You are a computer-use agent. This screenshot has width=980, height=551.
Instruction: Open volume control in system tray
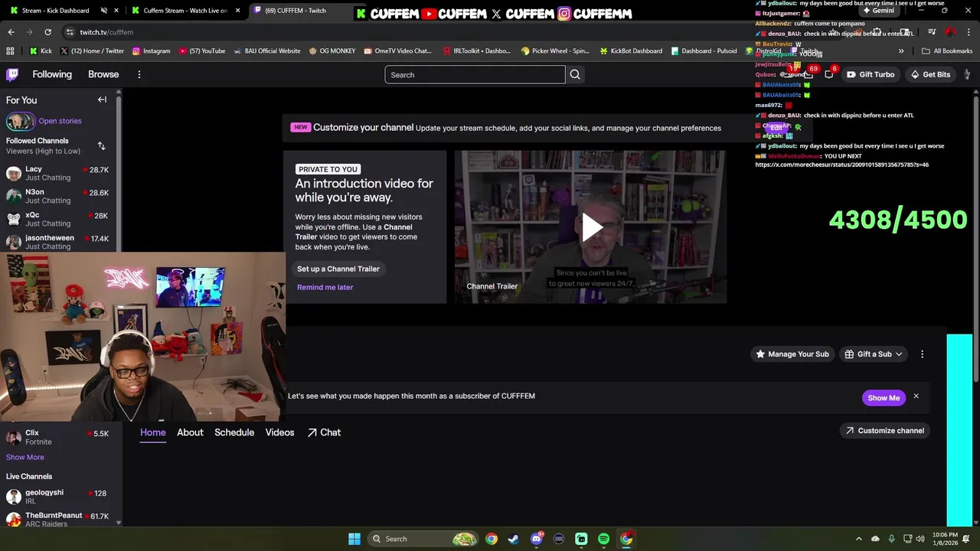(920, 539)
